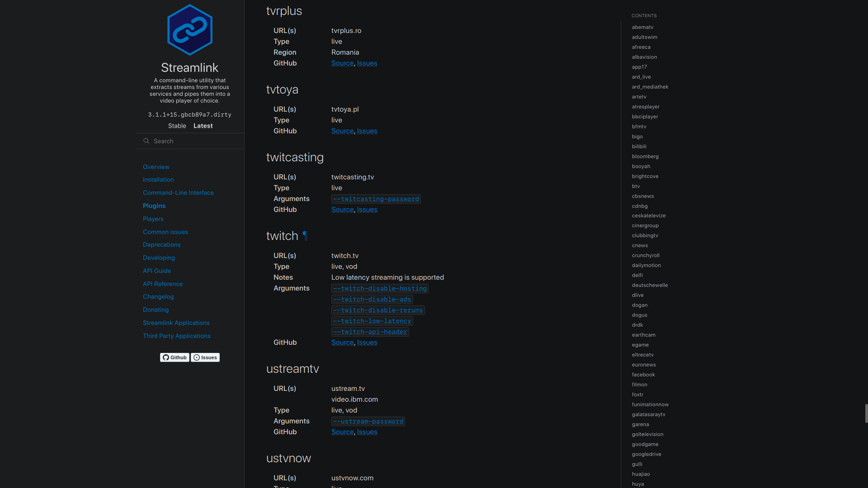Open the Github badge button
The image size is (868, 488).
175,357
